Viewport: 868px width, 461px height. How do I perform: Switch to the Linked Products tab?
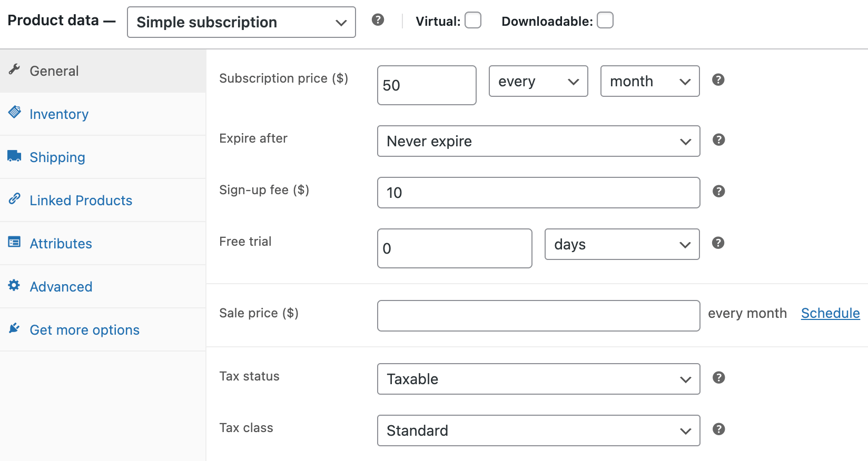(103, 201)
